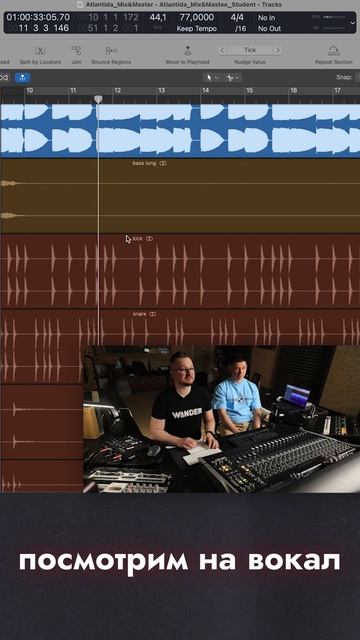Viewport: 360px width, 640px height.
Task: Click the loop icon next to kick
Action: pos(149,238)
